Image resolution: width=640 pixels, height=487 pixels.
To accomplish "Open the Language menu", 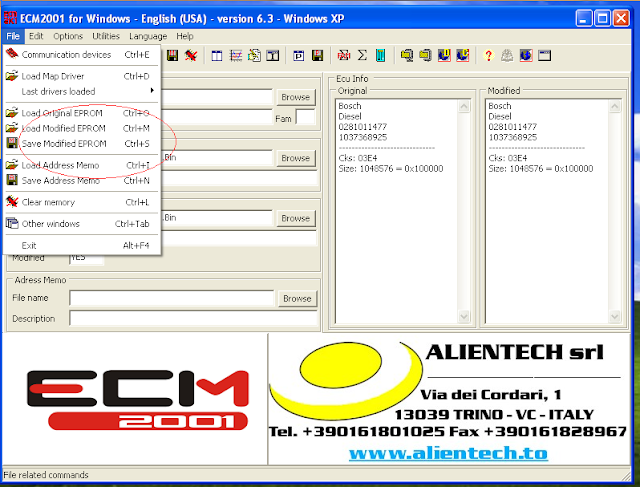I will coord(148,36).
